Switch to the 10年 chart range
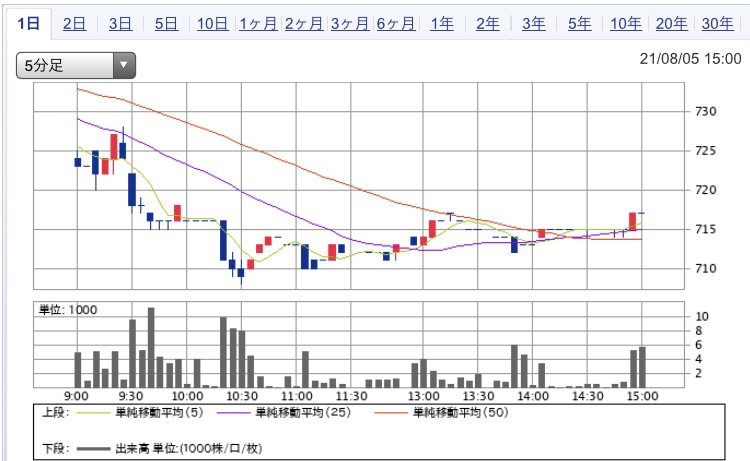The width and height of the screenshot is (750, 461). point(626,23)
